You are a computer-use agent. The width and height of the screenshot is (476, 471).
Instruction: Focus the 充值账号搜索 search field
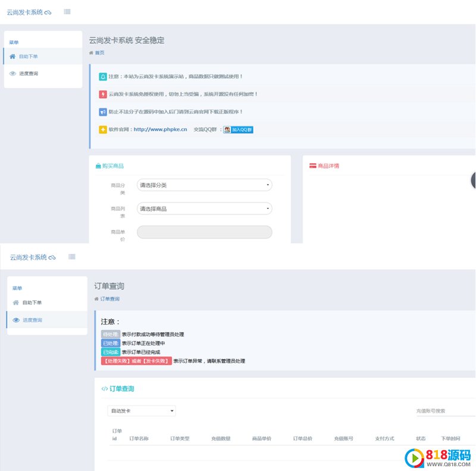(445, 411)
